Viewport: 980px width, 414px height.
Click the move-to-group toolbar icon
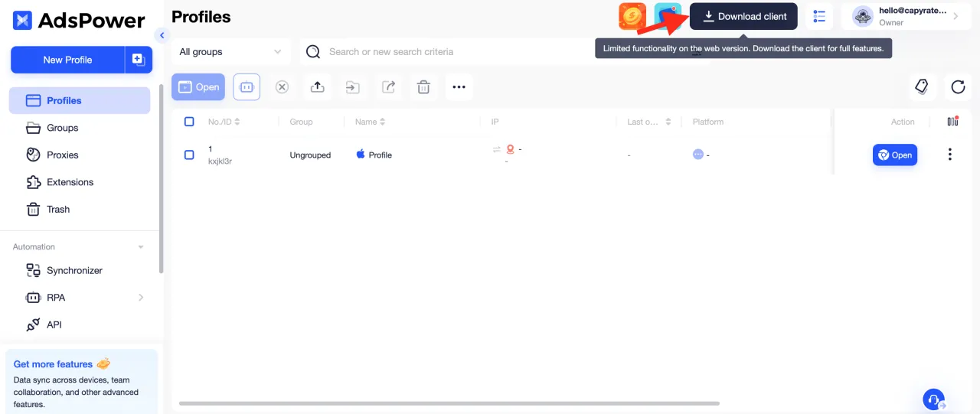[x=352, y=87]
